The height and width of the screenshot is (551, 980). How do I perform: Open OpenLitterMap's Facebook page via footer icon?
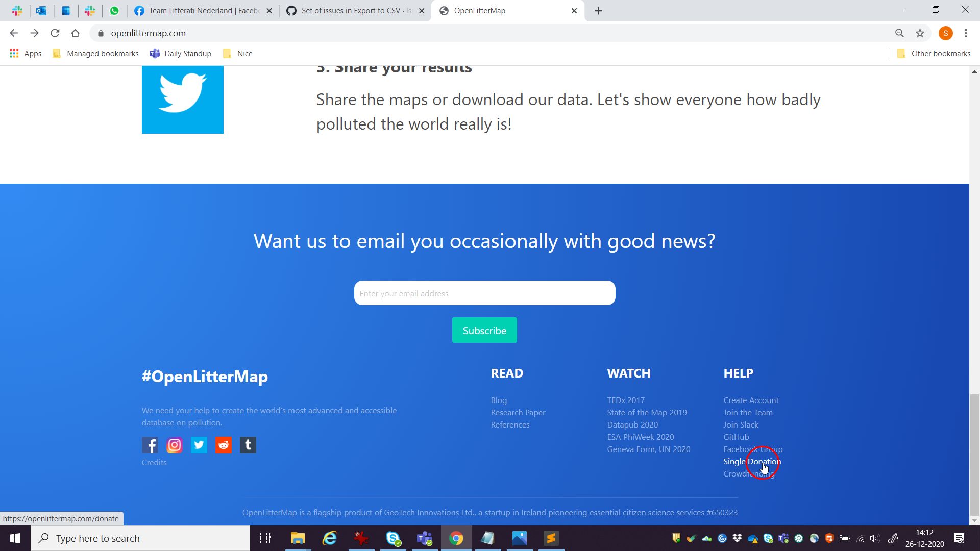150,444
